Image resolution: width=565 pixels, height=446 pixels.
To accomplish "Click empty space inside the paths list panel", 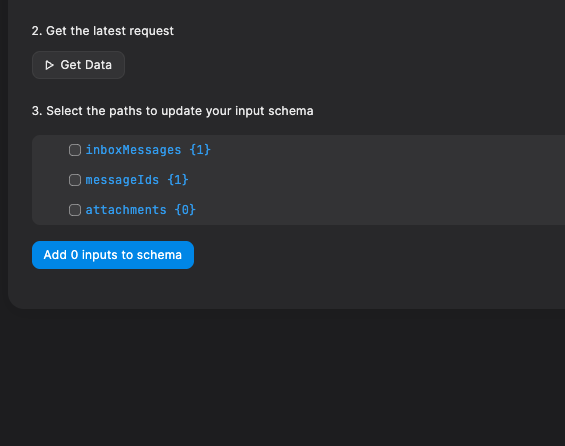I will click(378, 180).
